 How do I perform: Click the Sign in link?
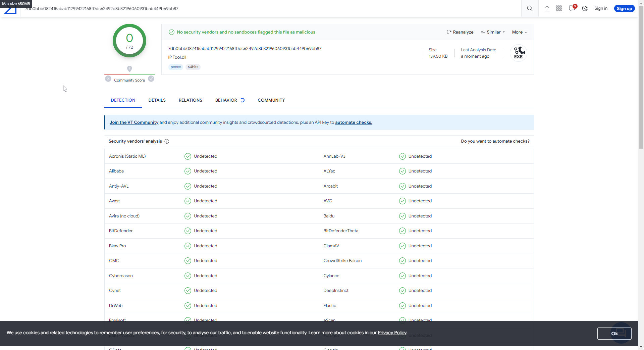(601, 8)
